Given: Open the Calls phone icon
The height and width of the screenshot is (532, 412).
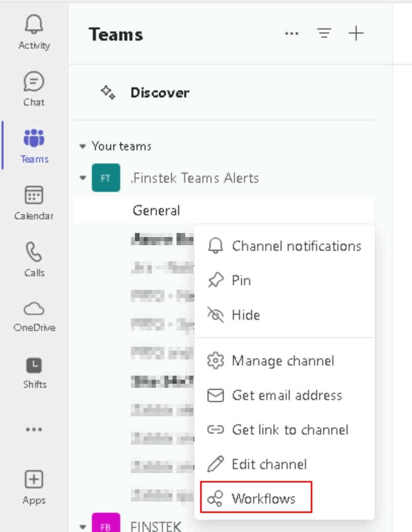Looking at the screenshot, I should point(34,252).
